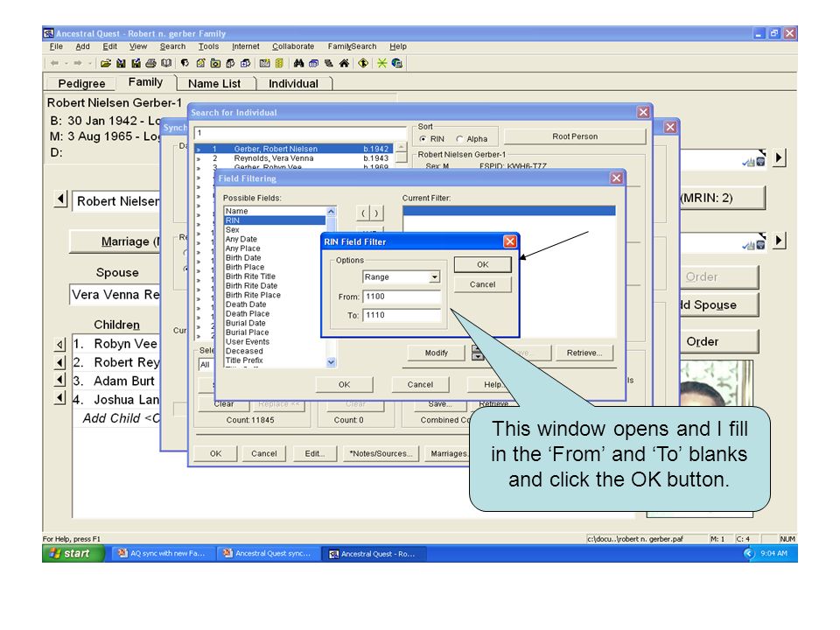Click the arrow beside child 1 Robyn Vee

(x=60, y=345)
